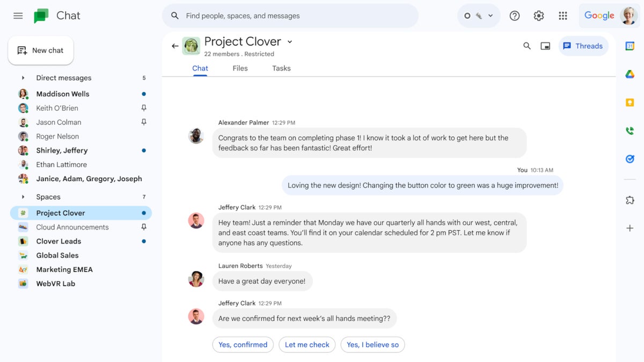This screenshot has width=644, height=362.
Task: Open the Google apps grid icon
Action: coord(563,16)
